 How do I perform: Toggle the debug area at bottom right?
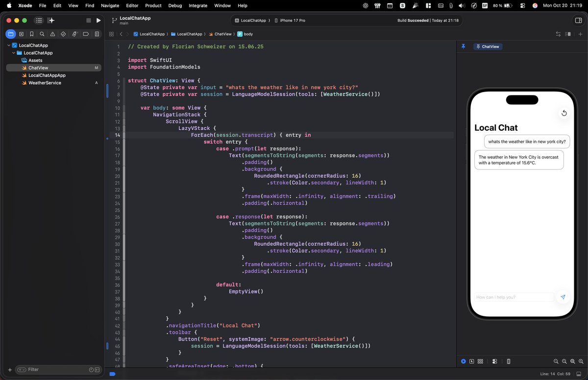click(x=580, y=374)
